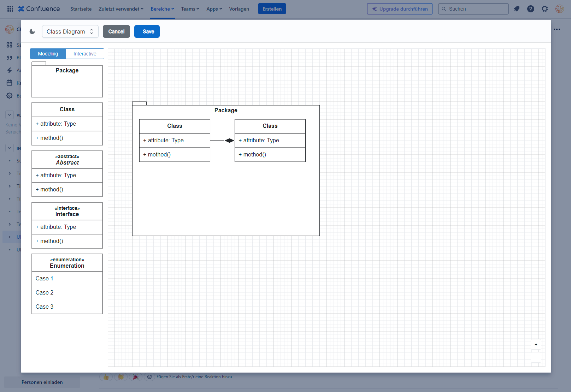
Task: Select the Abstract class palette element
Action: pyautogui.click(x=67, y=174)
